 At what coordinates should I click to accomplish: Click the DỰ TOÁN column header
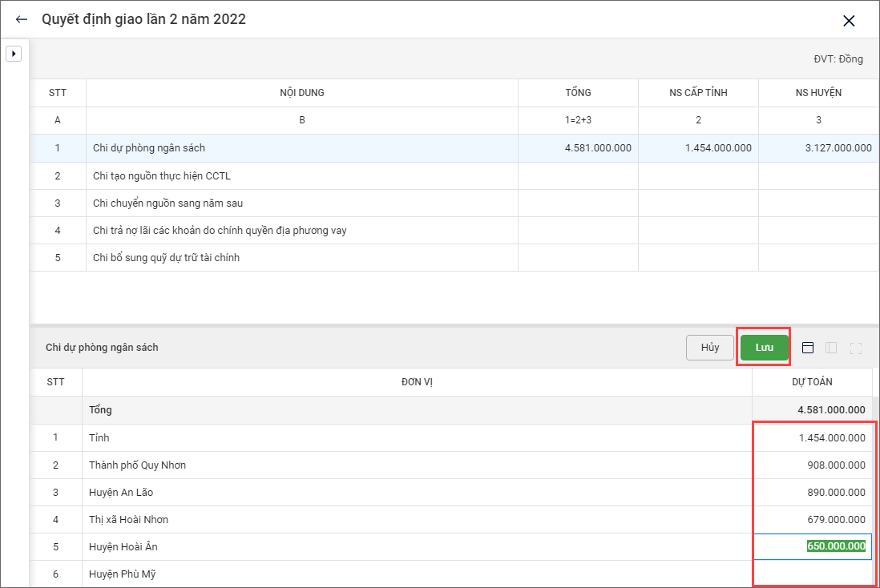pos(812,382)
